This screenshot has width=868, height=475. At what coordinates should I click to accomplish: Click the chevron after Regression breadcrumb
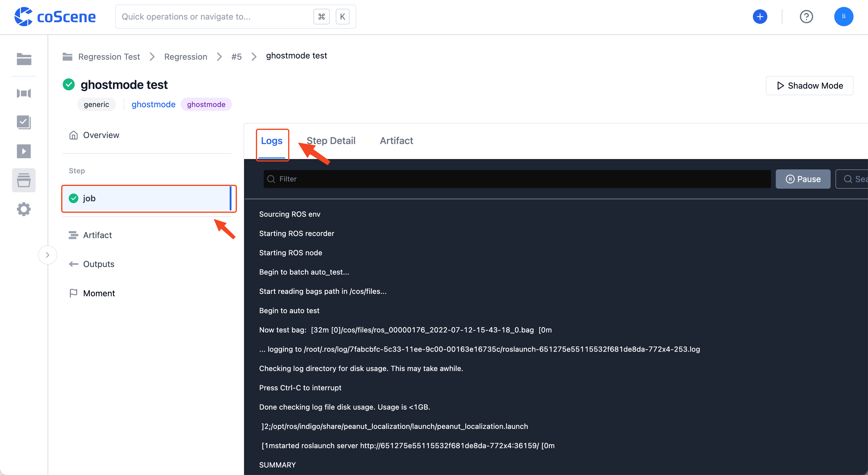tap(219, 57)
